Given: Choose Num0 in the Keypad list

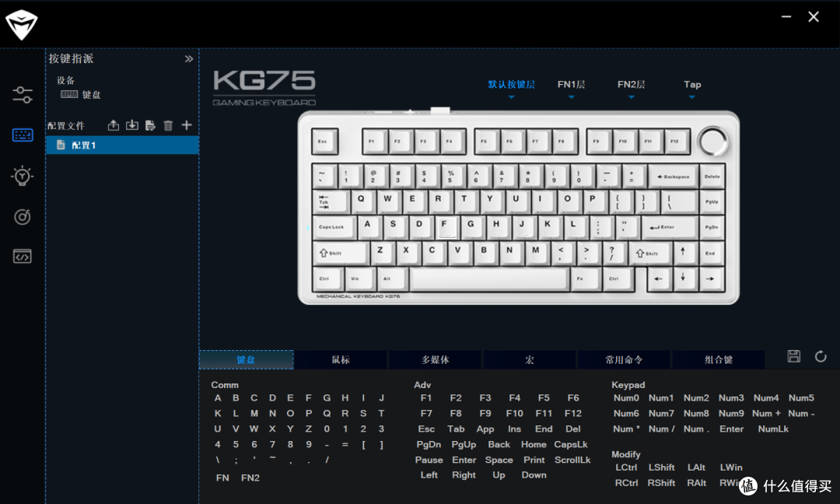Looking at the screenshot, I should 626,398.
